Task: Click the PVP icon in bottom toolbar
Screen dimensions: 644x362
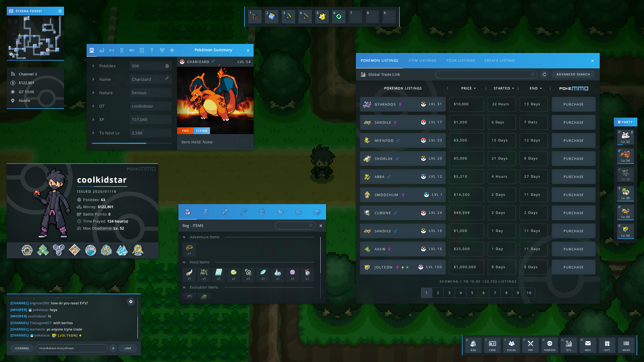Action: coord(530,345)
